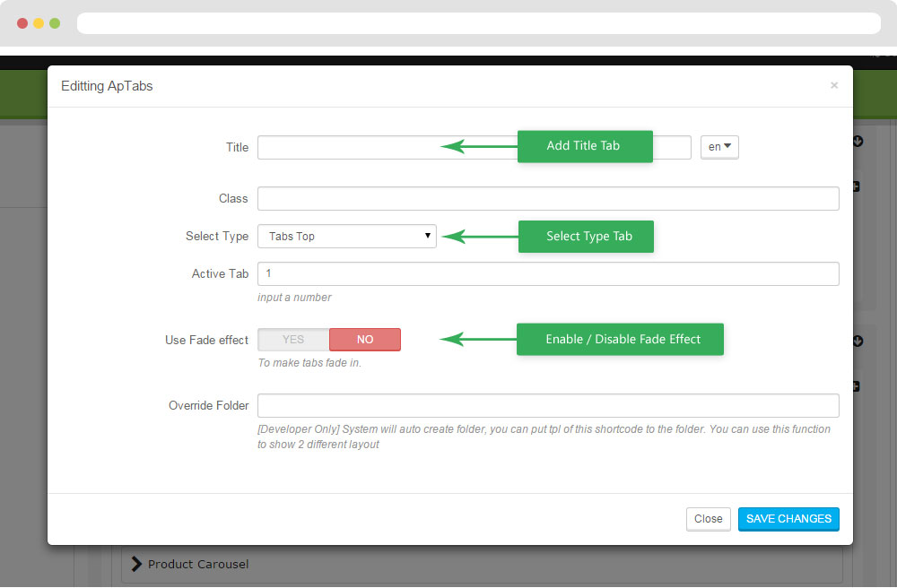Open the en language dropdown

click(x=719, y=147)
